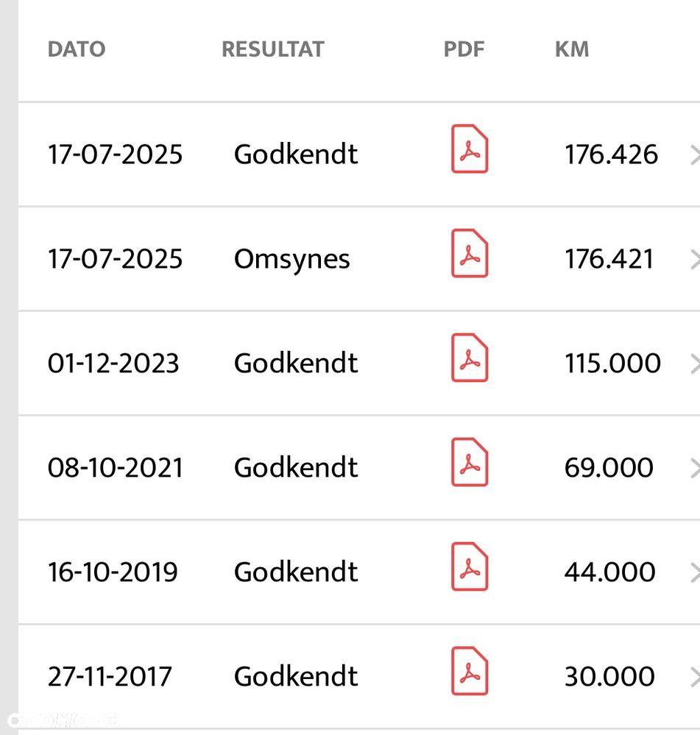Click the 69.000 km mileage value

(x=609, y=468)
